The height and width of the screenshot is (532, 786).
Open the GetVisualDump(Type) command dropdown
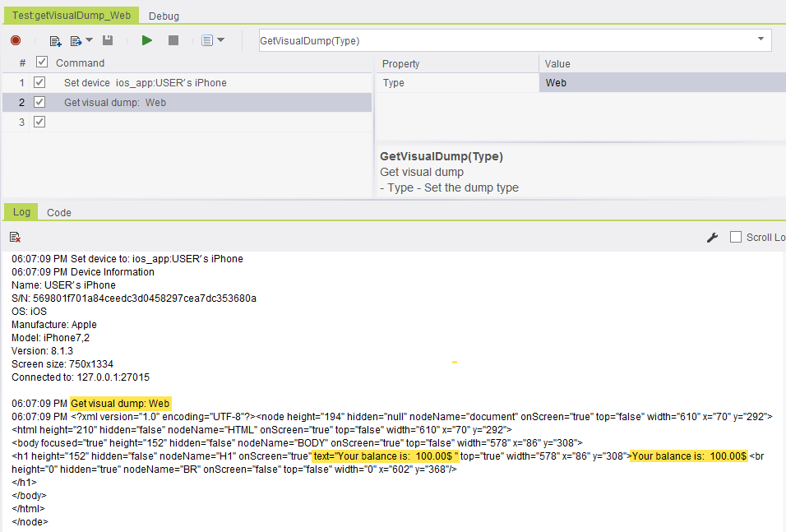pos(761,40)
